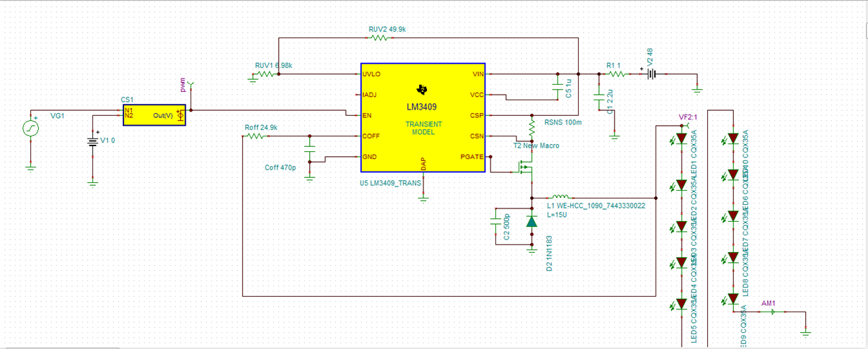Select the Coff 470p capacitor symbol
This screenshot has height=349, width=868.
tap(309, 148)
